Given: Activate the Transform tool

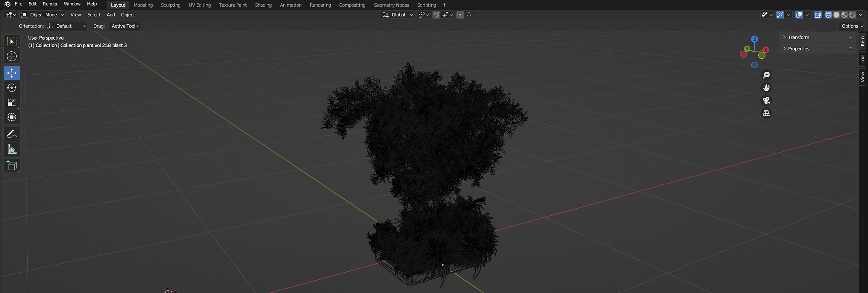Looking at the screenshot, I should (12, 117).
